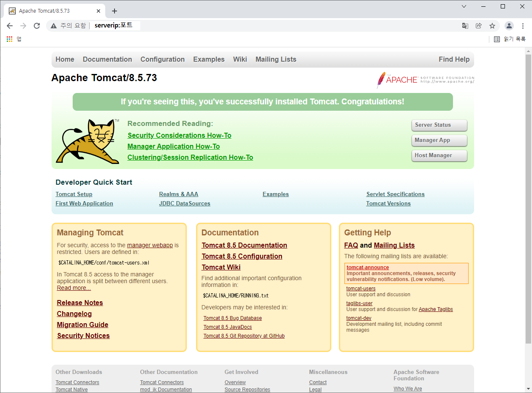Open Mailing Lists link in Getting Help

tap(394, 246)
